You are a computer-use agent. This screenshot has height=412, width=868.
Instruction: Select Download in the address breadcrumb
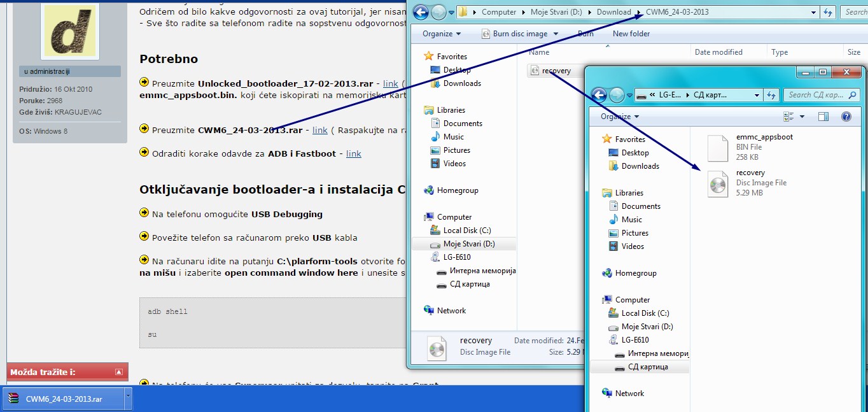click(x=614, y=12)
